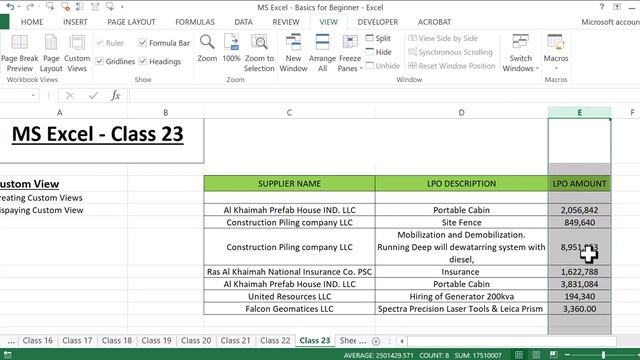This screenshot has width=640, height=360.
Task: Open Excel Help question mark
Action: click(602, 7)
